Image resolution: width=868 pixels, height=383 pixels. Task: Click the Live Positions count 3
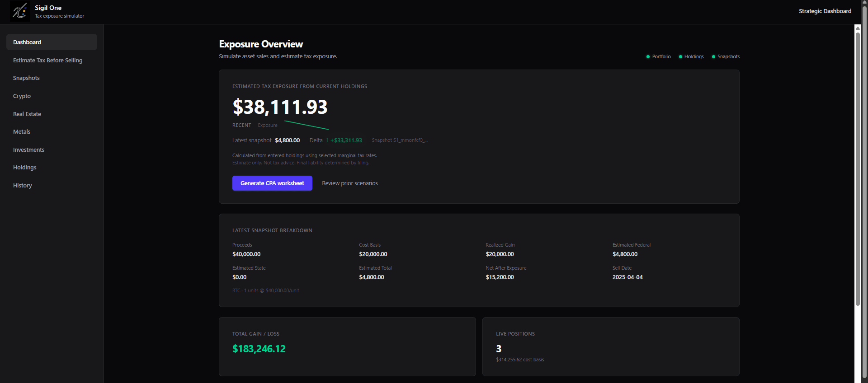(x=499, y=349)
